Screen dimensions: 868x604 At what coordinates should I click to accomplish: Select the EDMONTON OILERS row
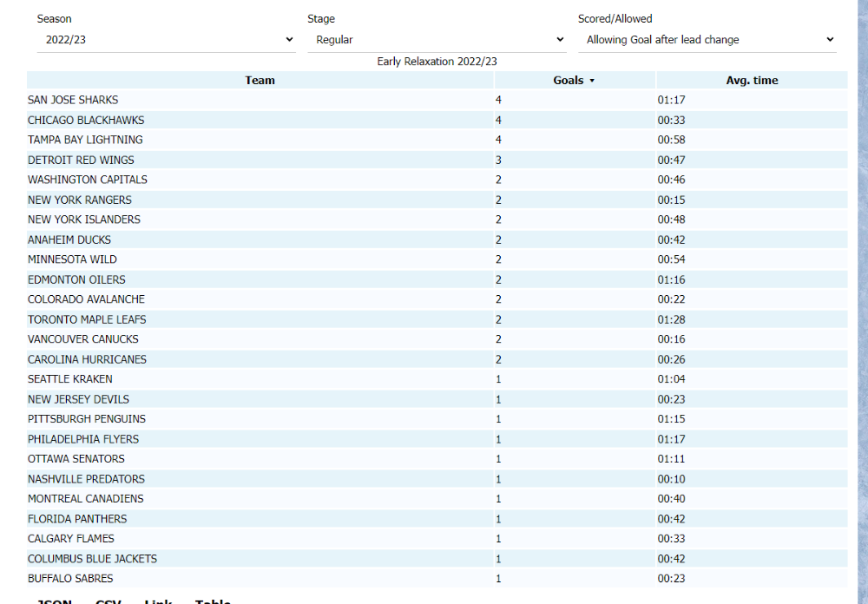(x=437, y=279)
